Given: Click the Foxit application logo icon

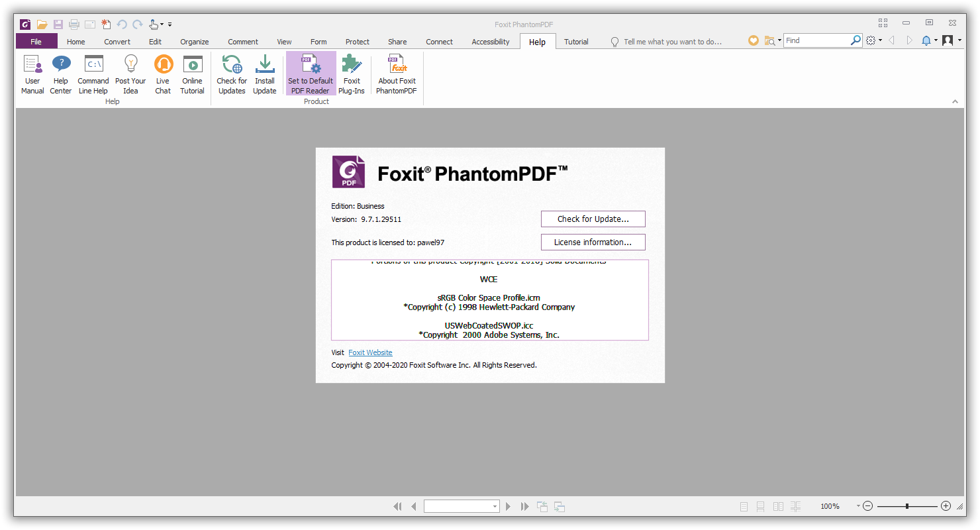Looking at the screenshot, I should click(x=25, y=25).
